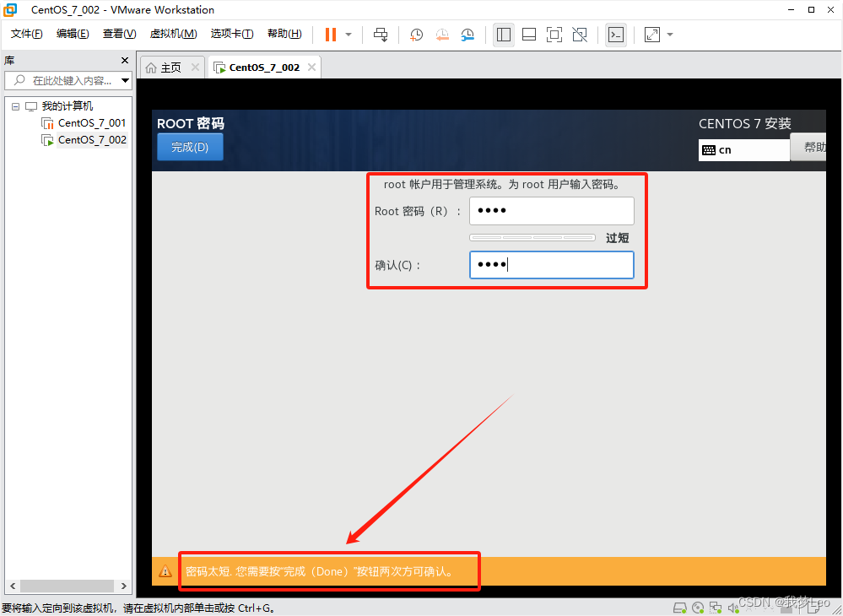This screenshot has height=616, width=843.
Task: Click the ROOT 密码 heading
Action: tap(191, 123)
